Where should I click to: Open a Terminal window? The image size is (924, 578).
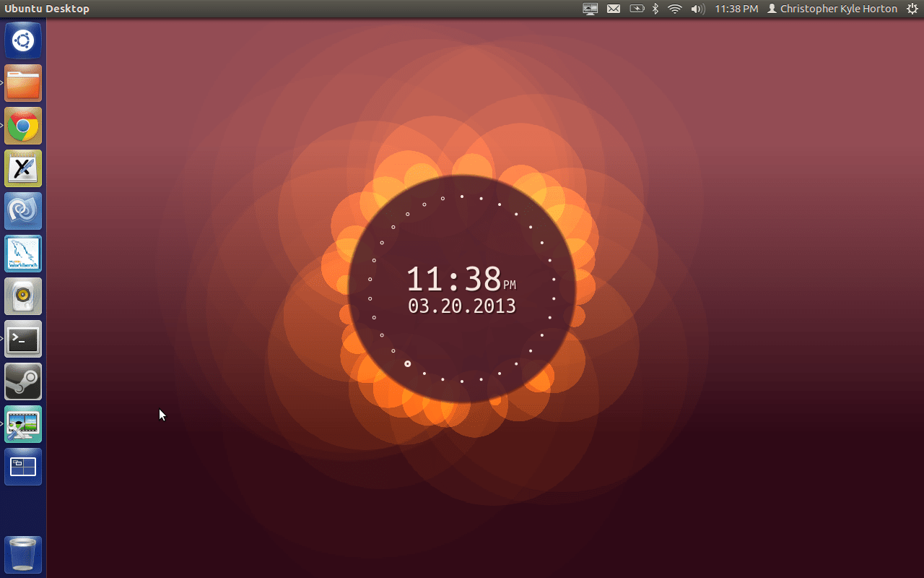click(22, 339)
